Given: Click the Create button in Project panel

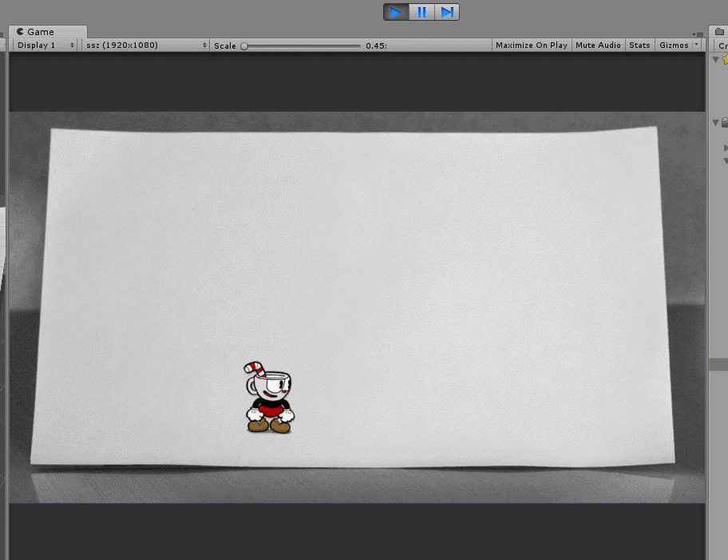Looking at the screenshot, I should [723, 45].
